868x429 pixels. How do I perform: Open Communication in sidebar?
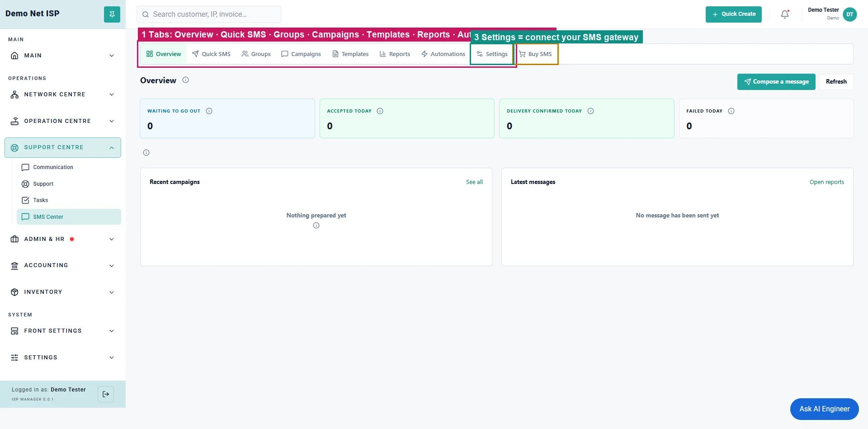coord(69,167)
